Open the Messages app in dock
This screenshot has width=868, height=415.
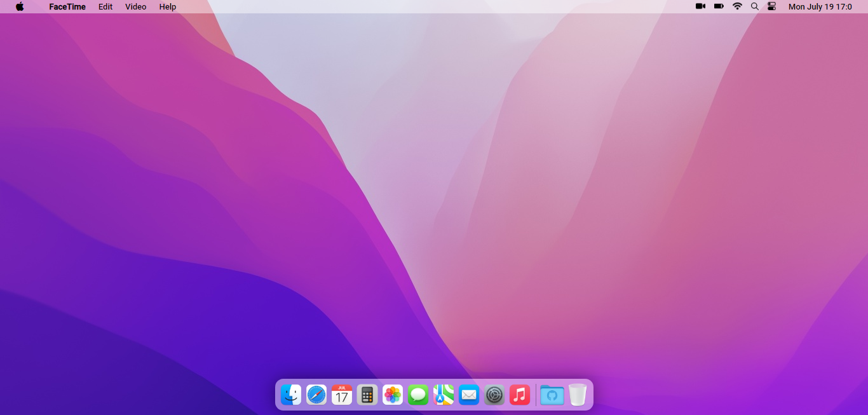pos(418,395)
